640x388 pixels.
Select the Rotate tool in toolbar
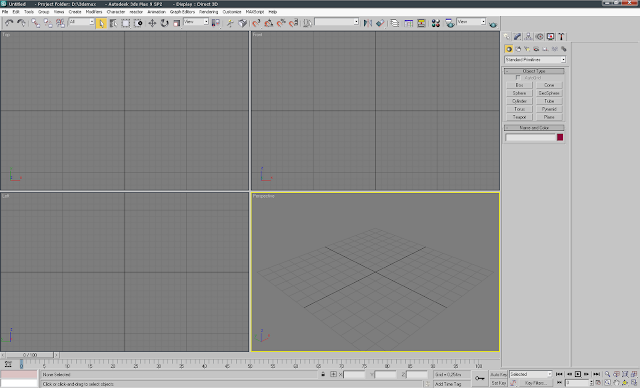pyautogui.click(x=164, y=23)
